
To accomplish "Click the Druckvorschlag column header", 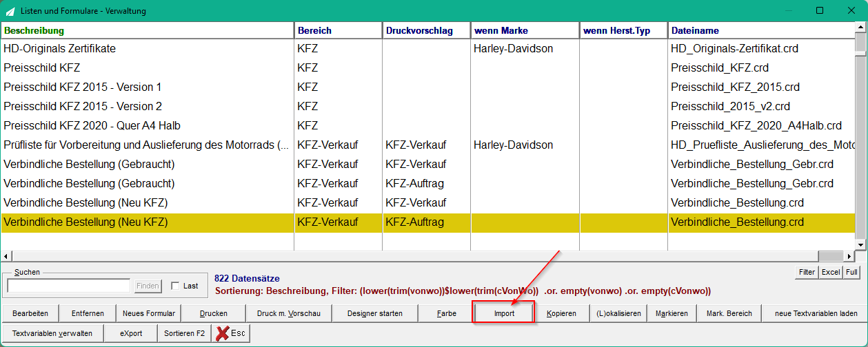I will pos(426,30).
